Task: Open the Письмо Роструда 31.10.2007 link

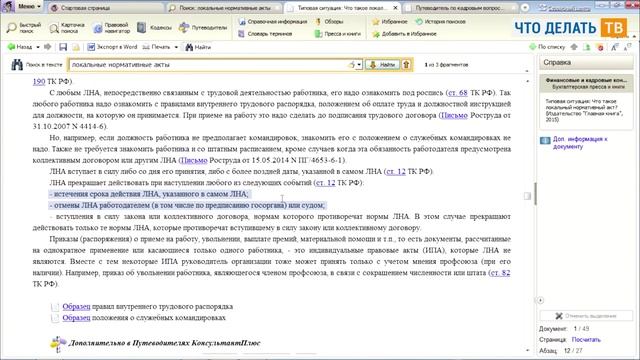Action: (454, 115)
